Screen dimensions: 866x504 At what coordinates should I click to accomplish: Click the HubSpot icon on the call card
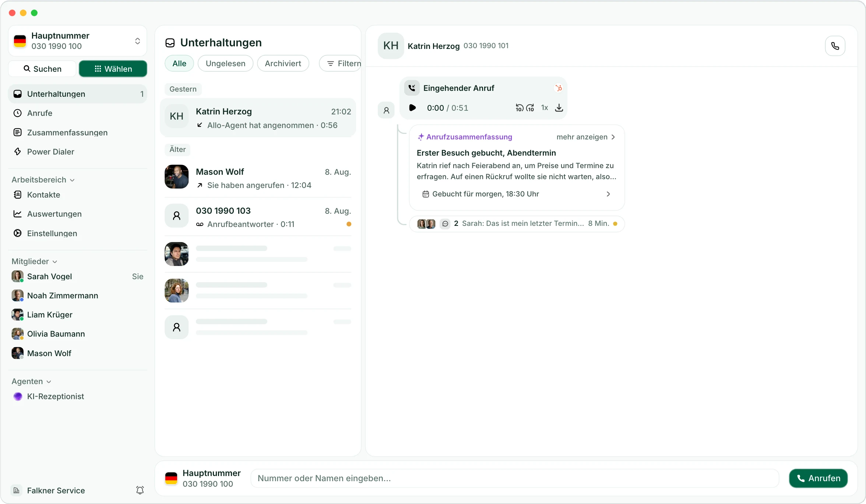click(x=559, y=88)
